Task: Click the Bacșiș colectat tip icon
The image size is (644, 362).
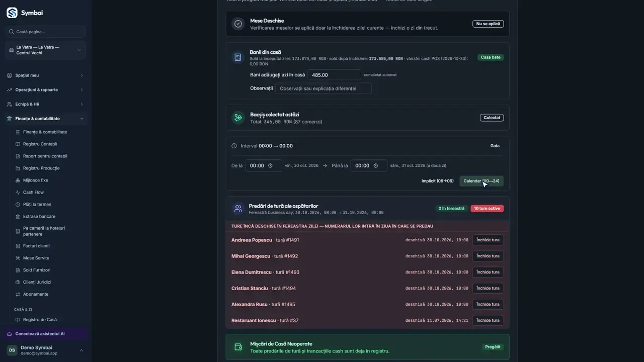Action: [238, 118]
